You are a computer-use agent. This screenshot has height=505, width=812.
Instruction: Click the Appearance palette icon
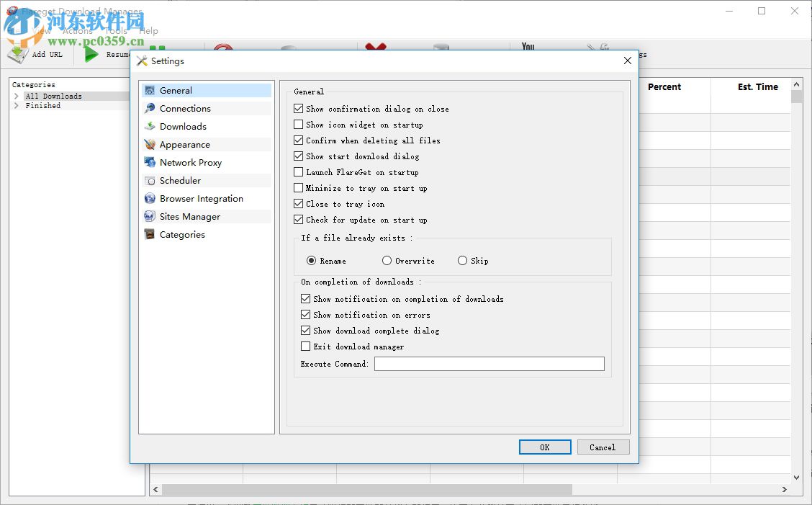(150, 144)
